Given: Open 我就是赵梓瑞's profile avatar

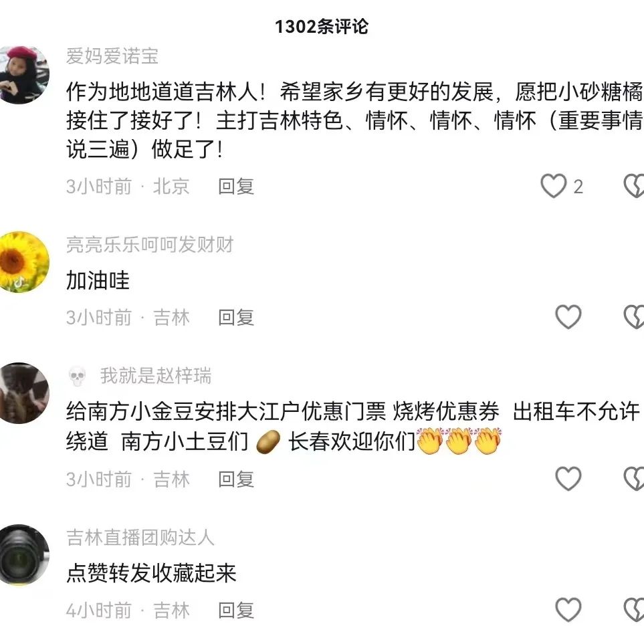Looking at the screenshot, I should pos(20,393).
